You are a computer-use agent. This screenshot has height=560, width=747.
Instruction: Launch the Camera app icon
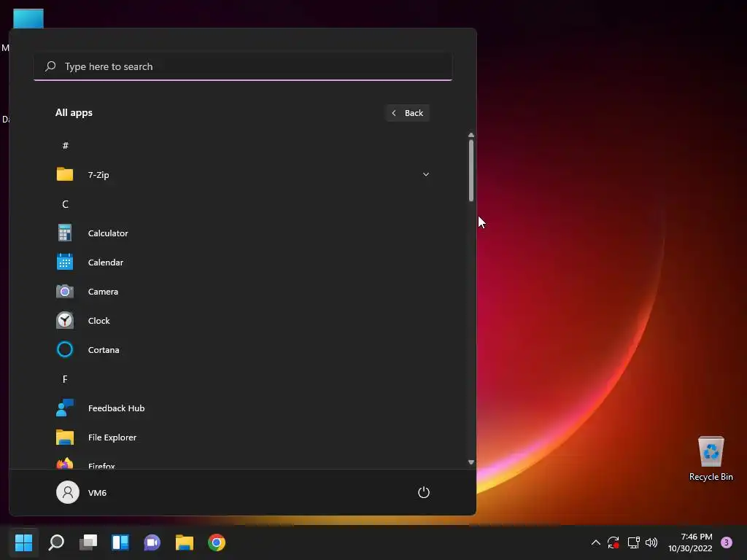65,292
